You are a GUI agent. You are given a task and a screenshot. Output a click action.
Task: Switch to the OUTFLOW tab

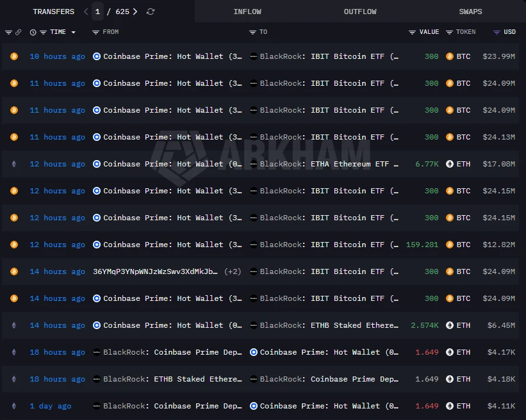pyautogui.click(x=360, y=12)
